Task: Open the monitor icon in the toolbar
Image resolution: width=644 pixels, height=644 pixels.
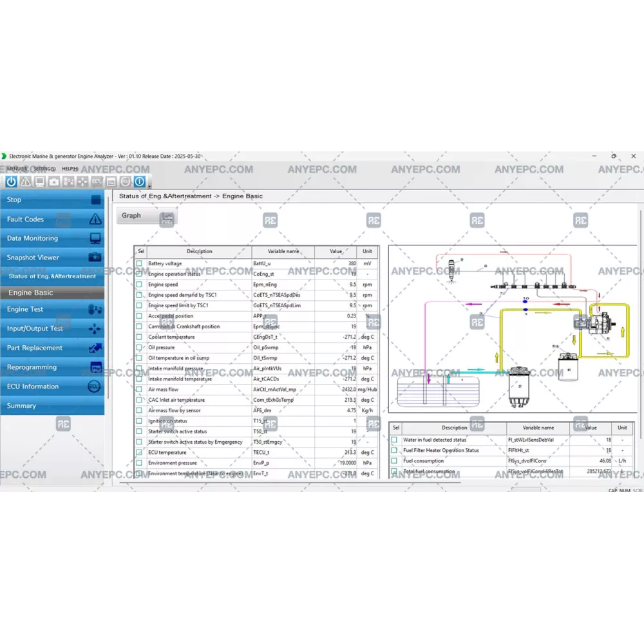Action: 40,182
